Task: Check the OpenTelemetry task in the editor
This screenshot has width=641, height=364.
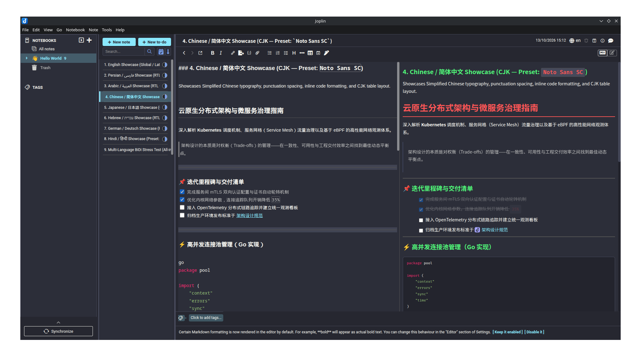Action: pyautogui.click(x=182, y=207)
